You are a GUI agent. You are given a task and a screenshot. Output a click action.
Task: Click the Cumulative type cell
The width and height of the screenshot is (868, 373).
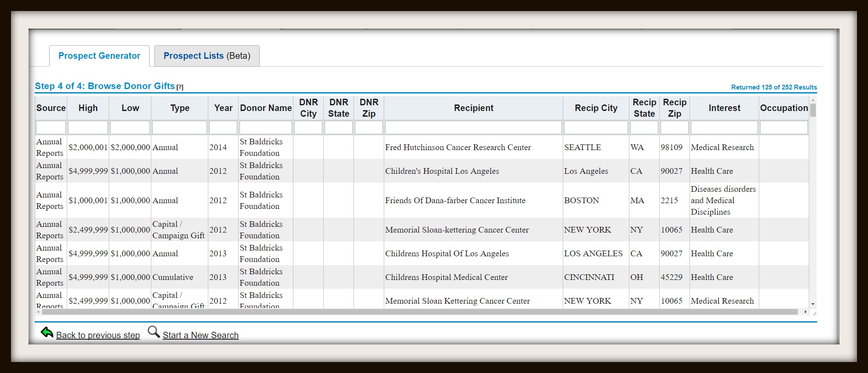click(x=180, y=277)
